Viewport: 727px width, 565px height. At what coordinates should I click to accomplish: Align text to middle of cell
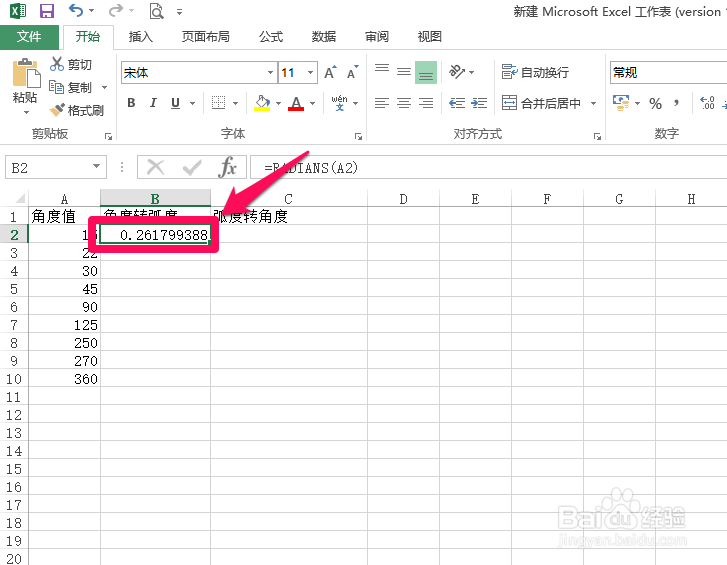[x=403, y=71]
